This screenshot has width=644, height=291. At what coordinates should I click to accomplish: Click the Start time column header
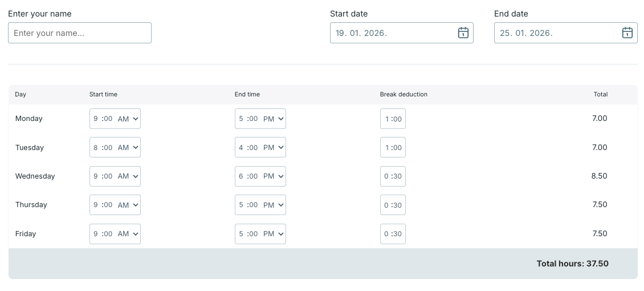coord(103,95)
